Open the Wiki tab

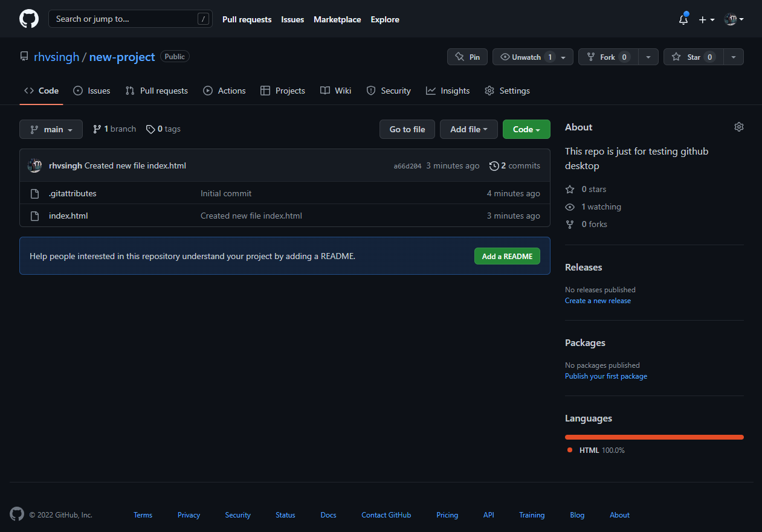coord(335,91)
